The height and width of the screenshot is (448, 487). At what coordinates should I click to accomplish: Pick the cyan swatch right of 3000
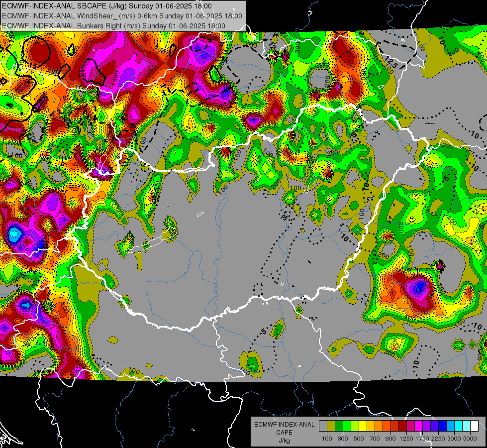(x=459, y=426)
